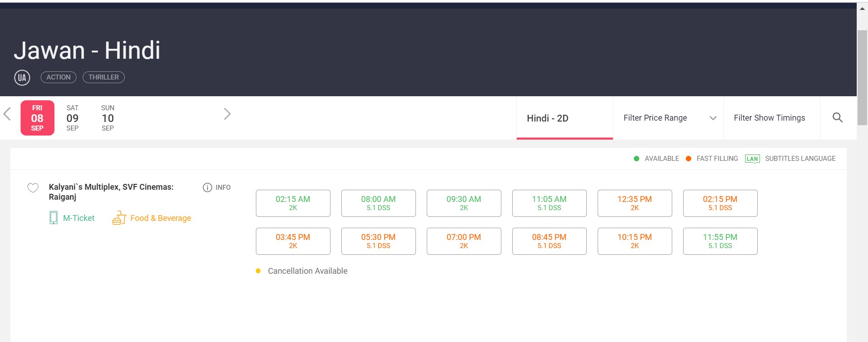868x342 pixels.
Task: Click the ACTION genre tag
Action: coord(58,77)
